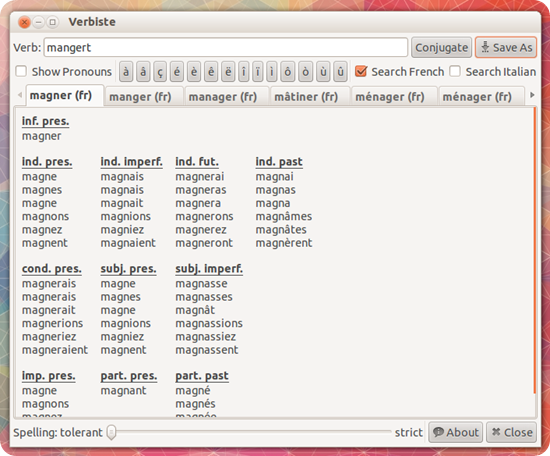Insert the û circumflex letter
The image size is (550, 456).
click(340, 72)
